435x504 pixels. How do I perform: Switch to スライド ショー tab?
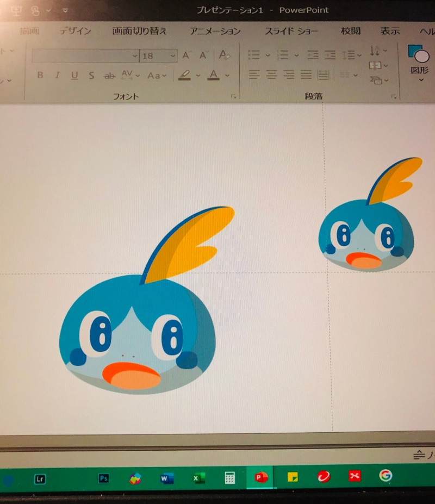pos(291,31)
